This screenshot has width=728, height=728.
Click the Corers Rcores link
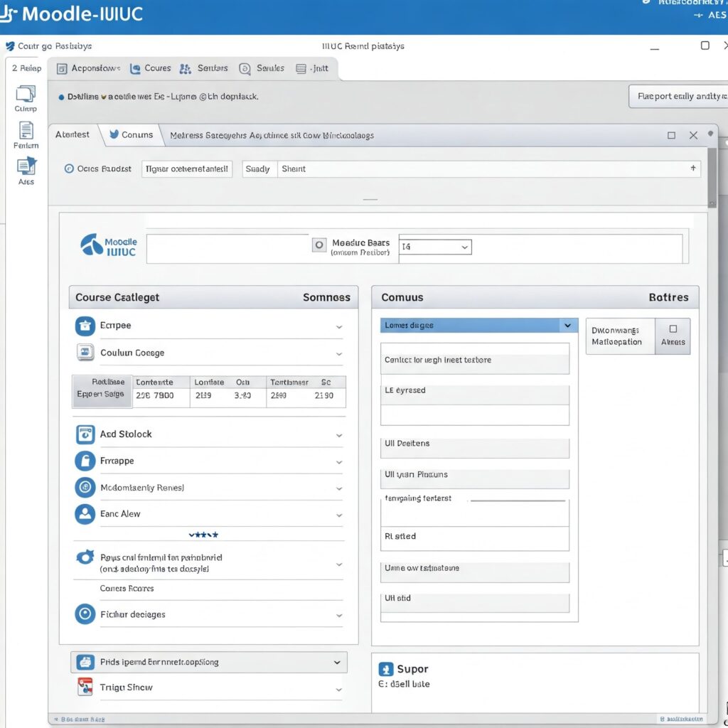tap(127, 588)
